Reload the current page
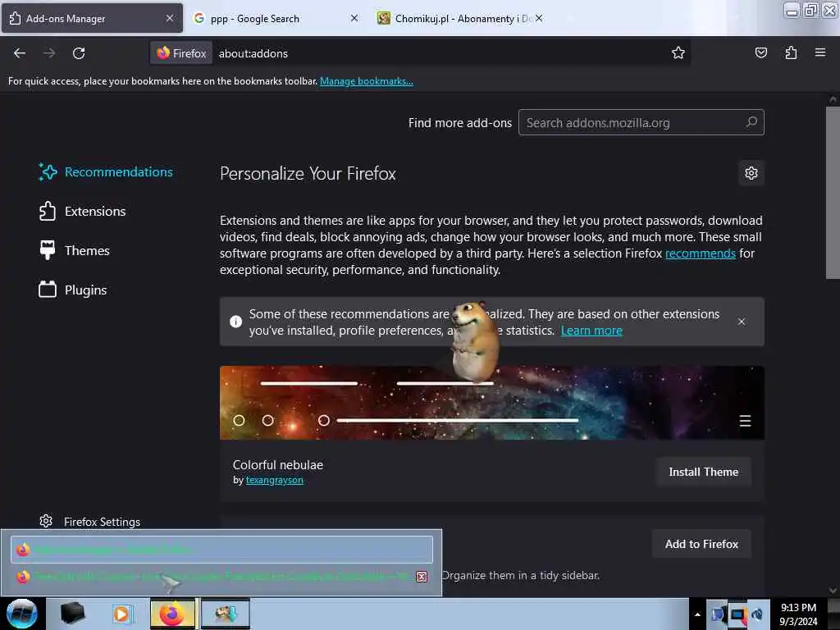This screenshot has height=630, width=840. (79, 53)
